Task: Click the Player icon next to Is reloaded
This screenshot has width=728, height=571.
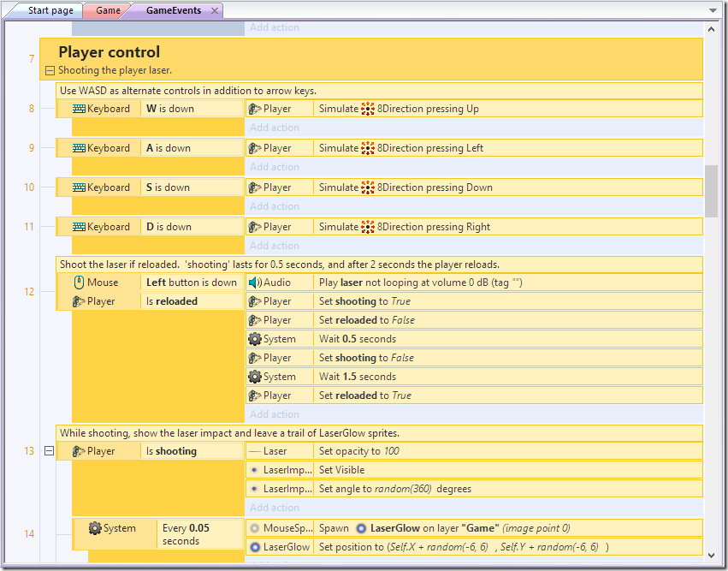Action: point(79,301)
